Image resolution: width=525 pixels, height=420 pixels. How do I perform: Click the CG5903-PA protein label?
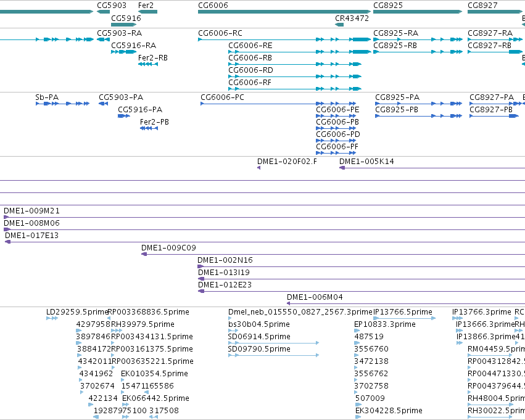[121, 97]
